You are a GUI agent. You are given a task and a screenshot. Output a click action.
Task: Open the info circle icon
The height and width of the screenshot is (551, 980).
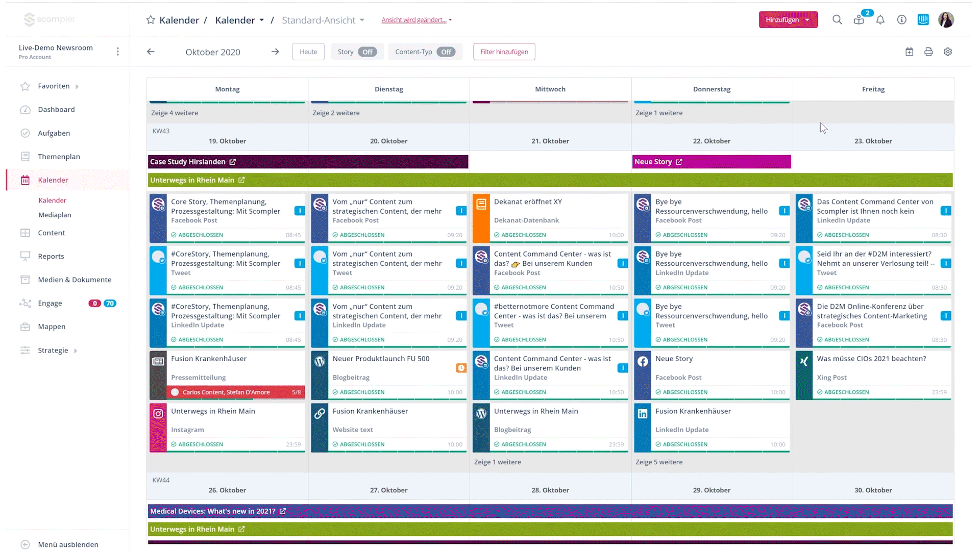[902, 20]
